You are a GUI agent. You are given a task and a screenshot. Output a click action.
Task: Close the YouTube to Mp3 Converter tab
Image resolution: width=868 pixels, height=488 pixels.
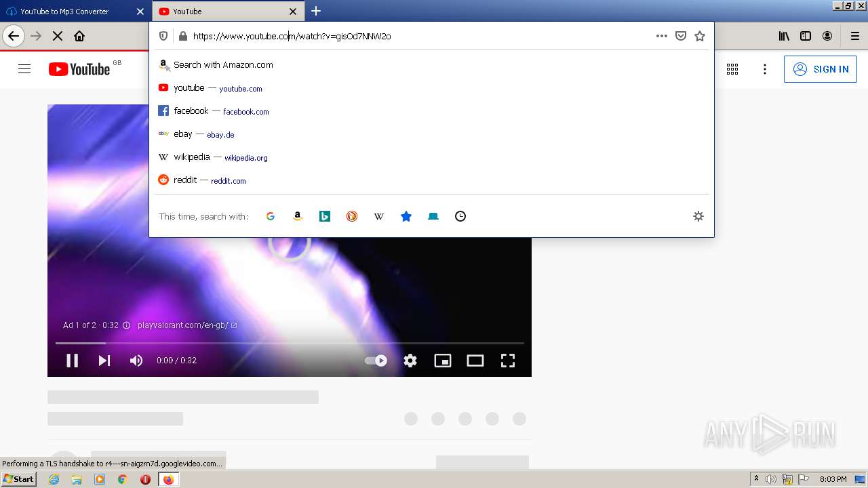pyautogui.click(x=140, y=12)
